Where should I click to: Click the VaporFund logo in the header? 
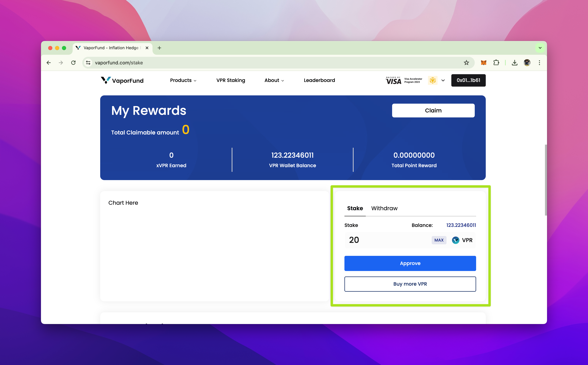[122, 80]
